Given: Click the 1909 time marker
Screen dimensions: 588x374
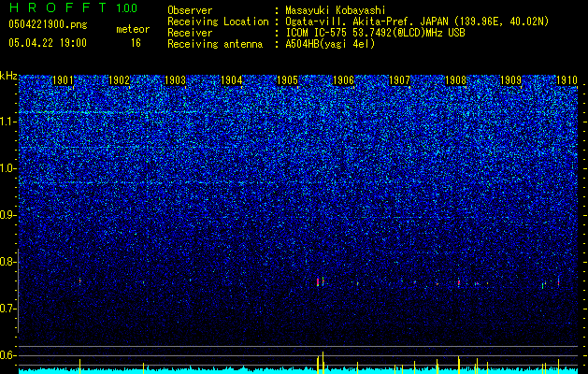Looking at the screenshot, I should (x=511, y=80).
